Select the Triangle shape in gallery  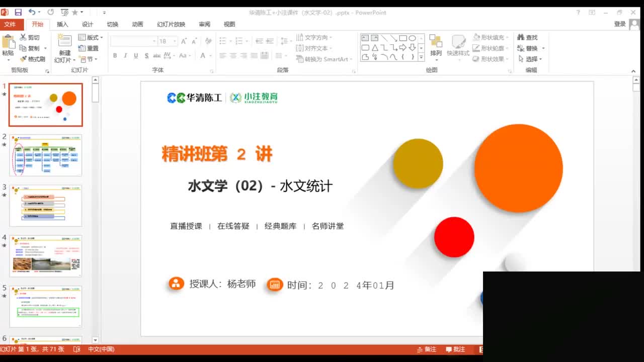[x=374, y=47]
